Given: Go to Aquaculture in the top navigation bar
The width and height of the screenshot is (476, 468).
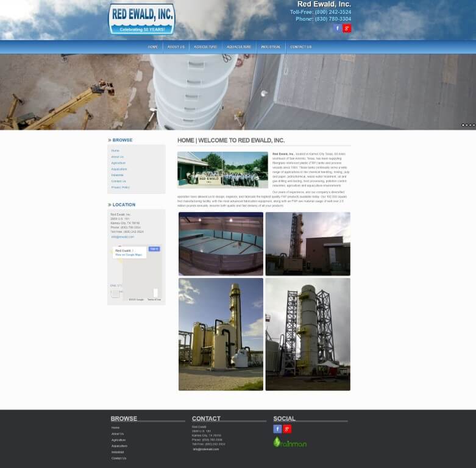Looking at the screenshot, I should [239, 47].
